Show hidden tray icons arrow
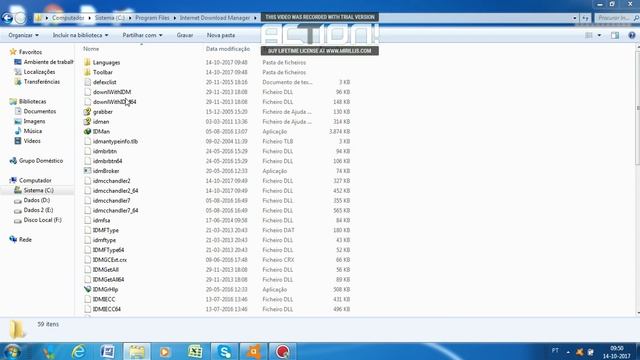Screen dimensions: 640x360 (568, 351)
